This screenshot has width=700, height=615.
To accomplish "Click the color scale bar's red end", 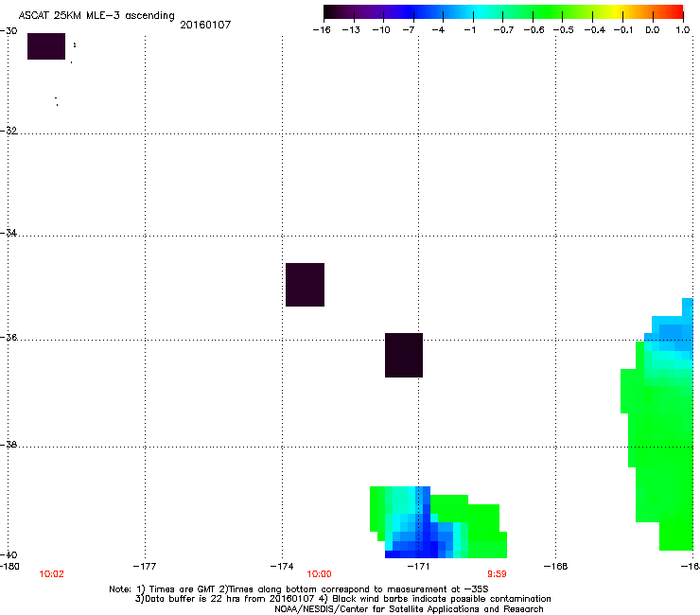I will (x=676, y=12).
